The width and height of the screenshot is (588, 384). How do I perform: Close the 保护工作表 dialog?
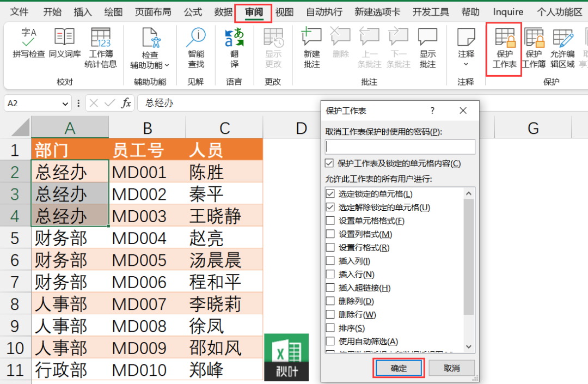(463, 111)
